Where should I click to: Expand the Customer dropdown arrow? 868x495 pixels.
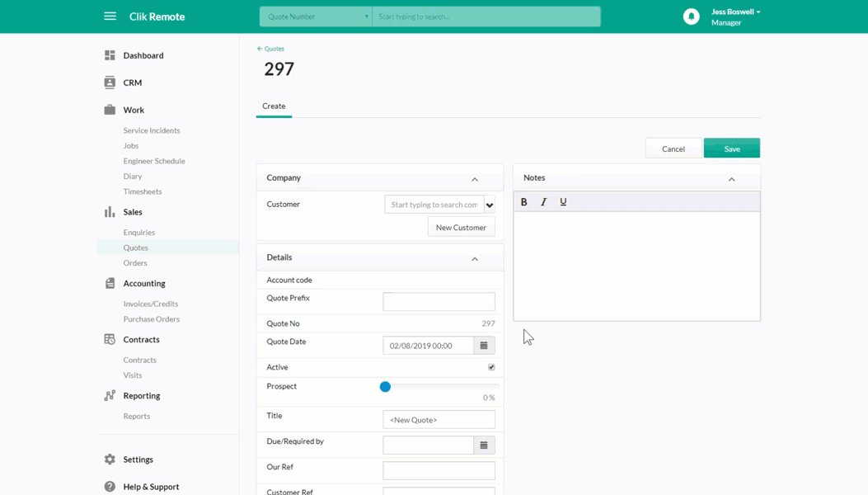click(x=490, y=205)
